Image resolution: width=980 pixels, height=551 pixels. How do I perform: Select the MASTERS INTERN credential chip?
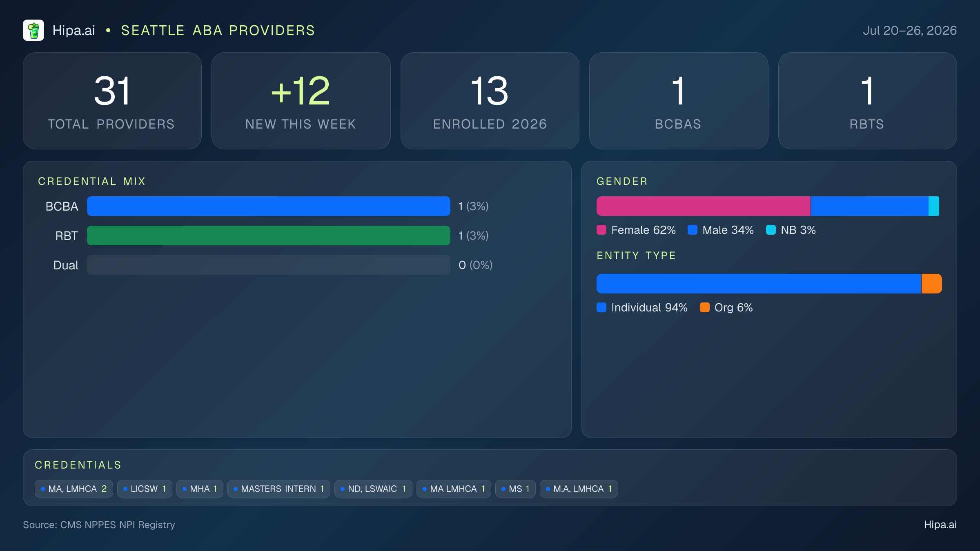(x=279, y=489)
